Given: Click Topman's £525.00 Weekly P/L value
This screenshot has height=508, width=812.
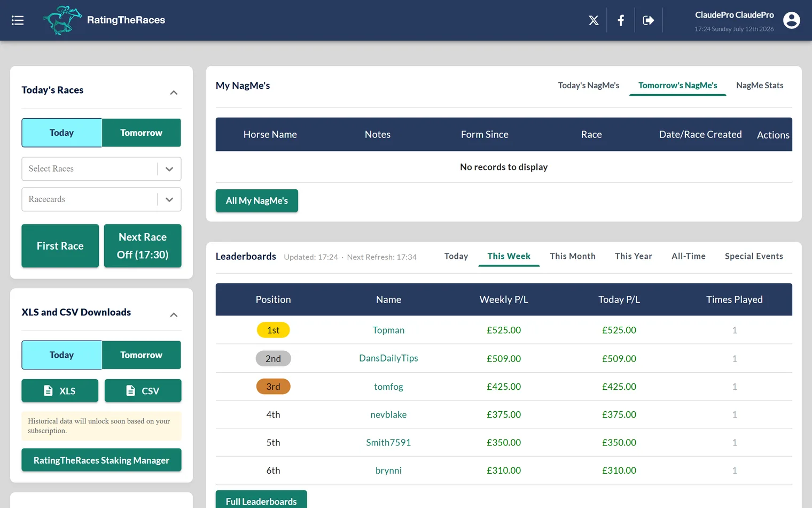Looking at the screenshot, I should pos(504,330).
